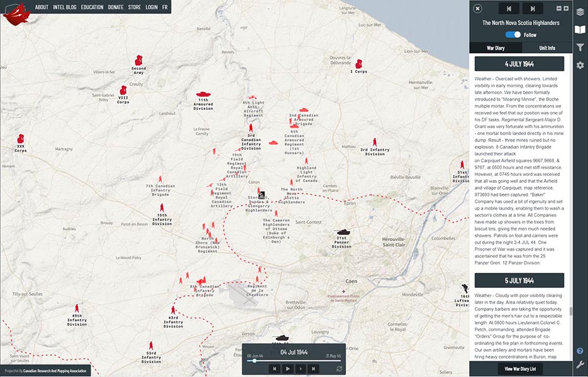The width and height of the screenshot is (588, 377).
Task: Select the 21st Panzer Division tank marker
Action: pos(342,232)
